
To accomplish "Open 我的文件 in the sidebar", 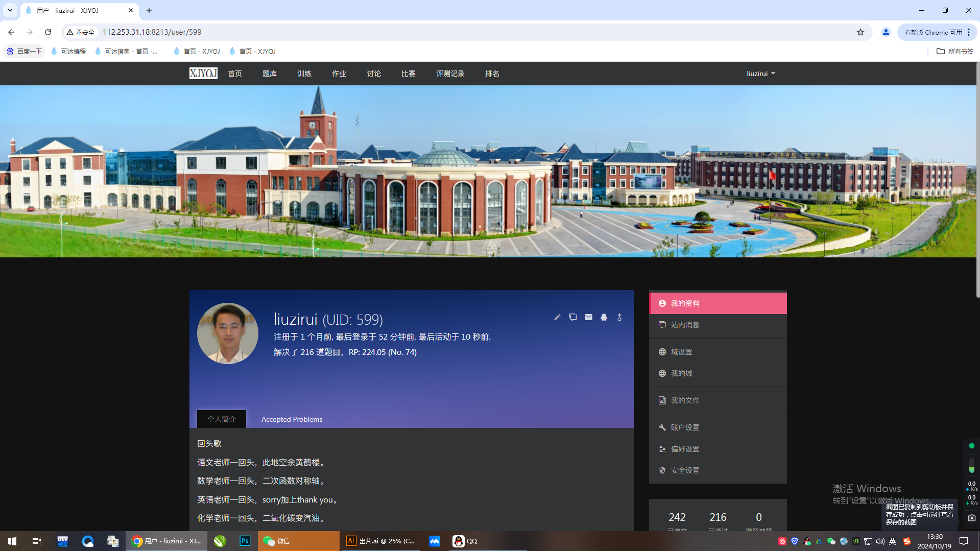I will [718, 400].
